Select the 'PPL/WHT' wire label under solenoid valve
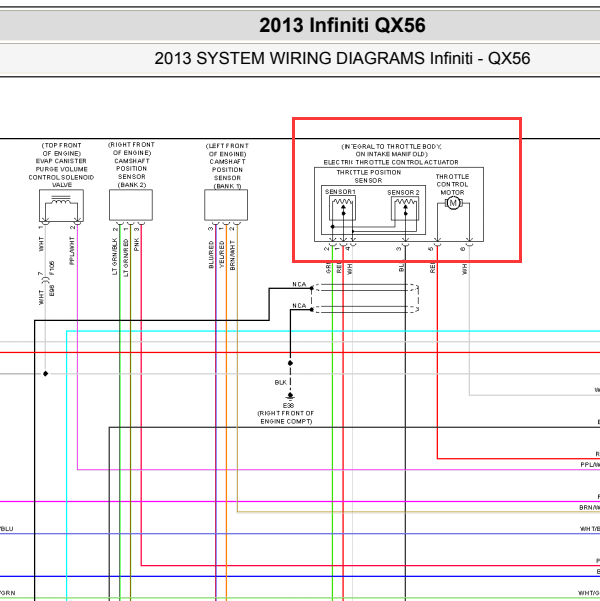 (72, 251)
